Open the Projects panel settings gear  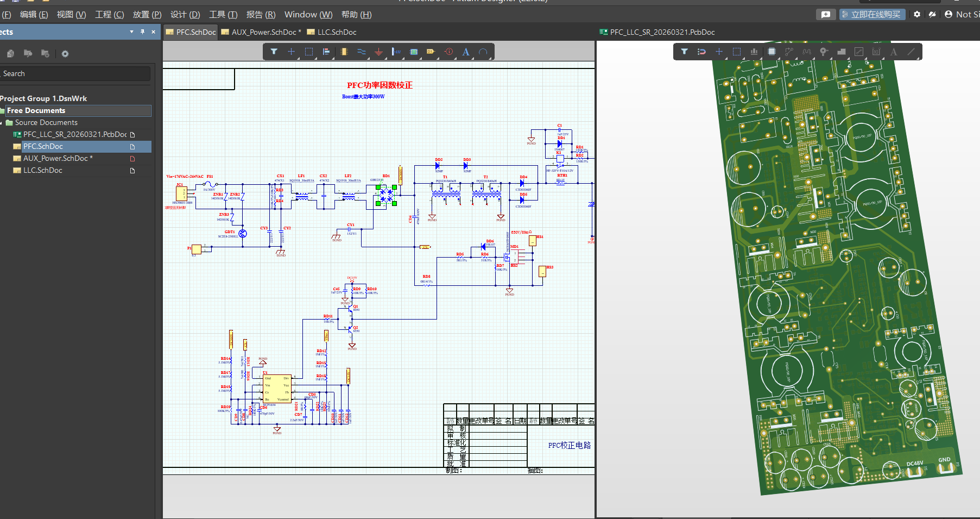[65, 54]
